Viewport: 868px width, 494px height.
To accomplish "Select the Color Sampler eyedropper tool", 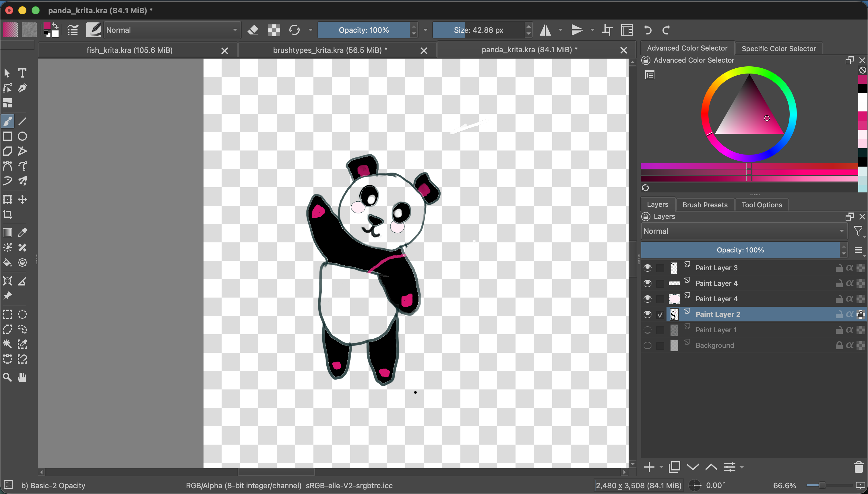I will coord(22,232).
